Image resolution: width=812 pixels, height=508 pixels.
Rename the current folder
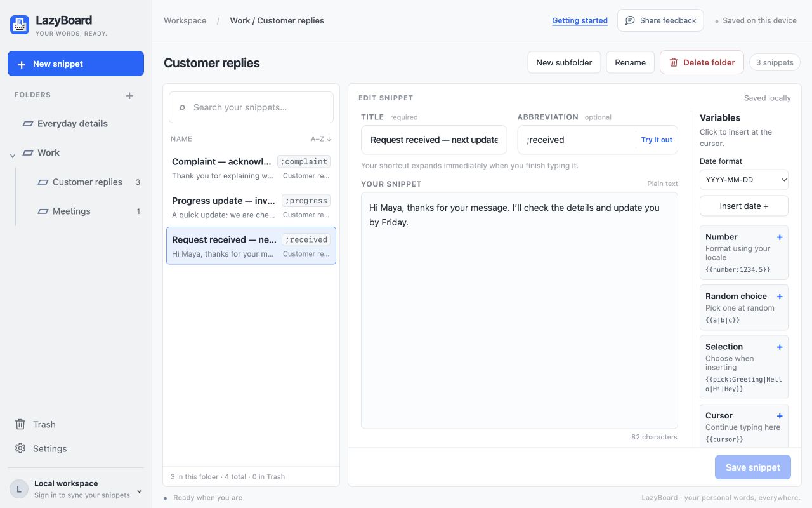pyautogui.click(x=630, y=62)
